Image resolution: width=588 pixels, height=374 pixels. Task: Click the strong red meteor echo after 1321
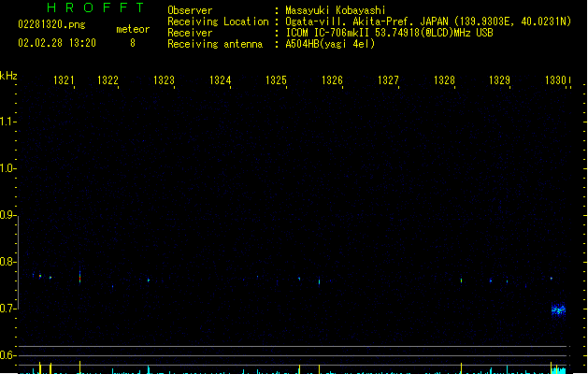79,277
